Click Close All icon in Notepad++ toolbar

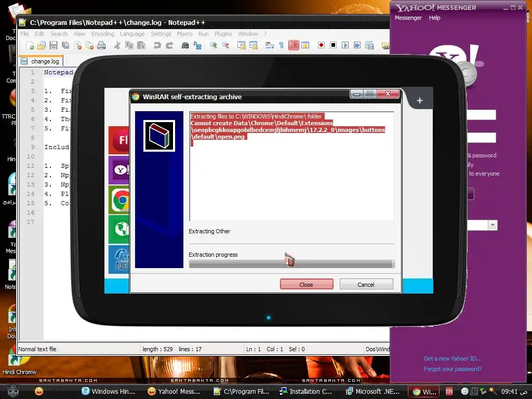pos(89,45)
